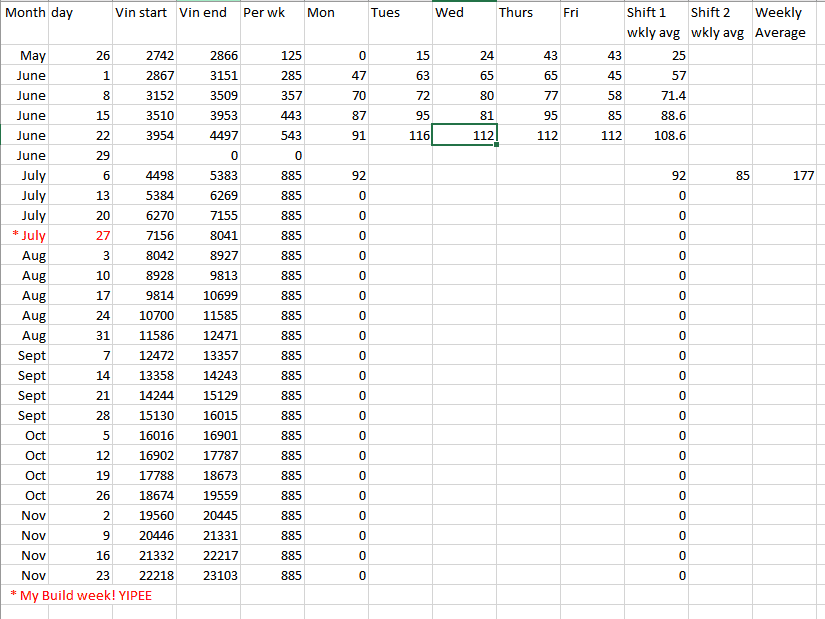Viewport: 825px width, 619px height.
Task: Click the red 'My Build week! YIPEE' note
Action: click(x=81, y=595)
